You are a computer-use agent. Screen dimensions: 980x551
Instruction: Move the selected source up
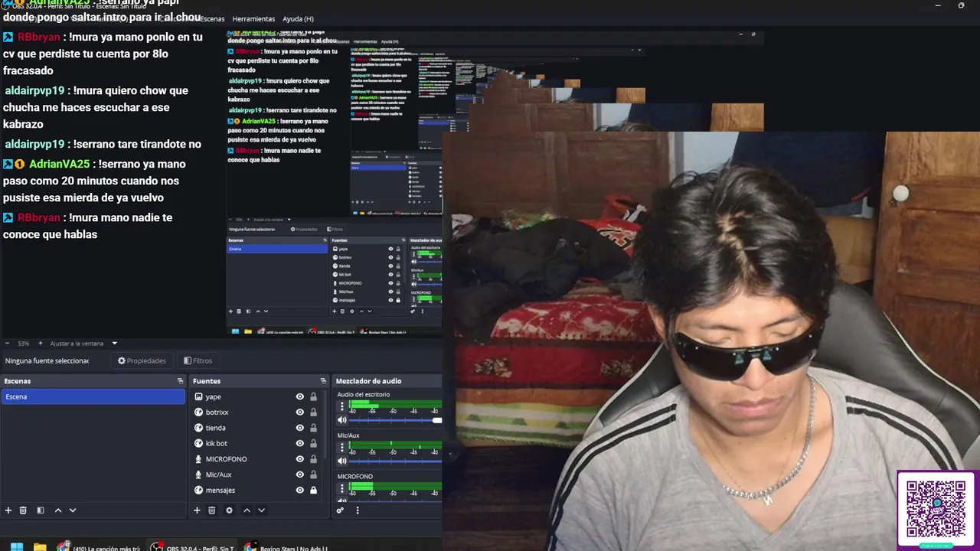247,510
